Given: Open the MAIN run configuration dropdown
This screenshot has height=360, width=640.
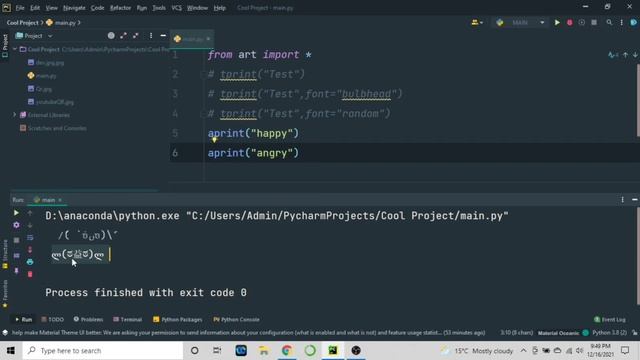Looking at the screenshot, I should point(520,23).
